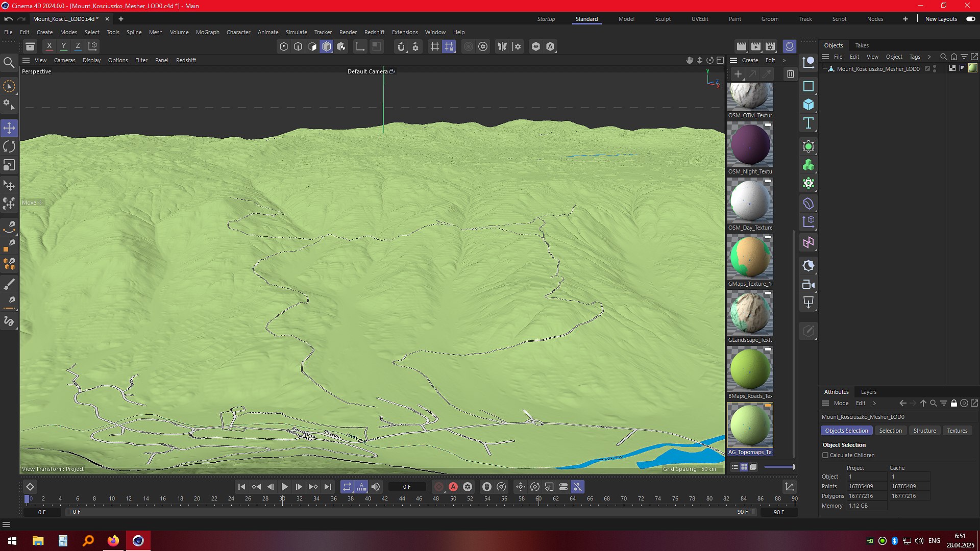The image size is (980, 551).
Task: Click timeline marker at frame 30
Action: [x=282, y=499]
